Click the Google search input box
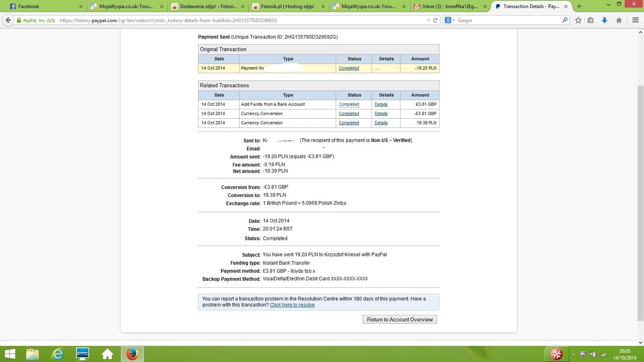Screen dimensions: 644x362 (509, 20)
